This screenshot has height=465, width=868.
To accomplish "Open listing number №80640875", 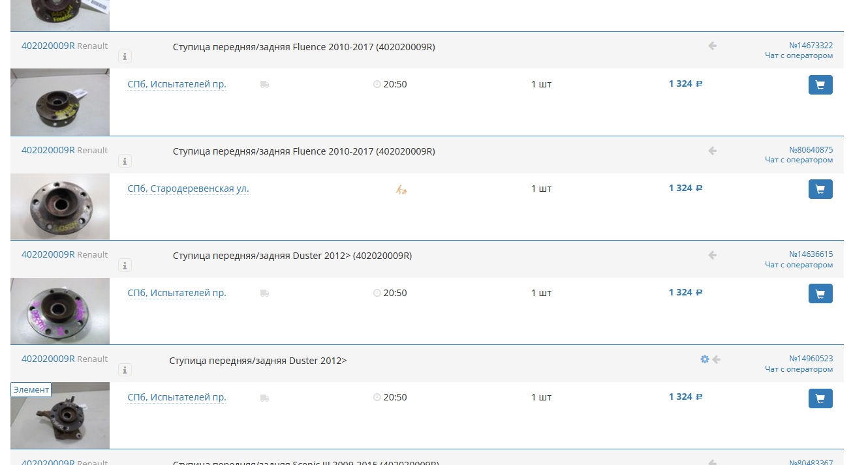I will coord(811,149).
